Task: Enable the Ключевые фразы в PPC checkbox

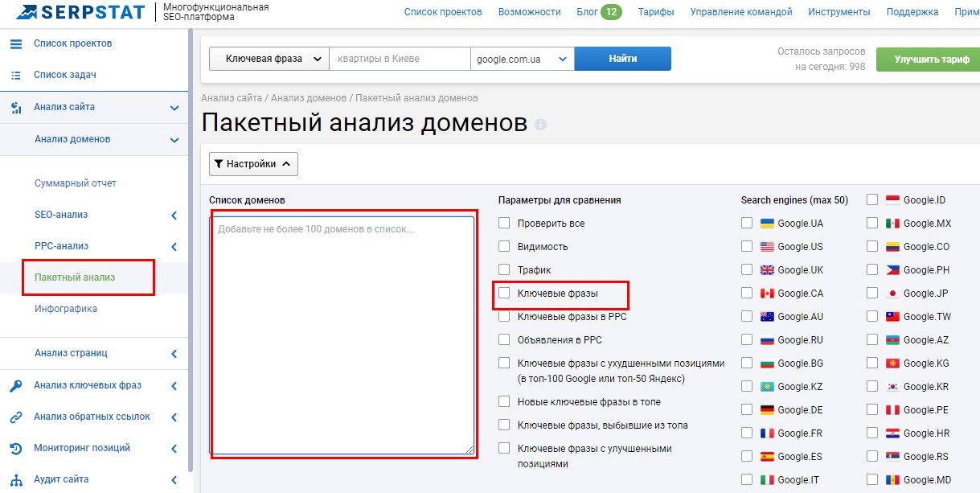Action: [x=504, y=316]
